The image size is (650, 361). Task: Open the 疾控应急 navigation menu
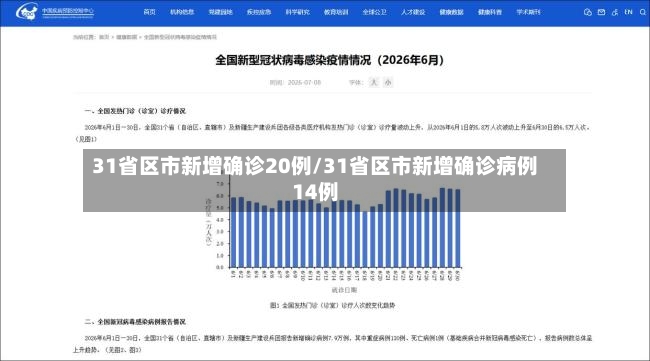point(259,12)
